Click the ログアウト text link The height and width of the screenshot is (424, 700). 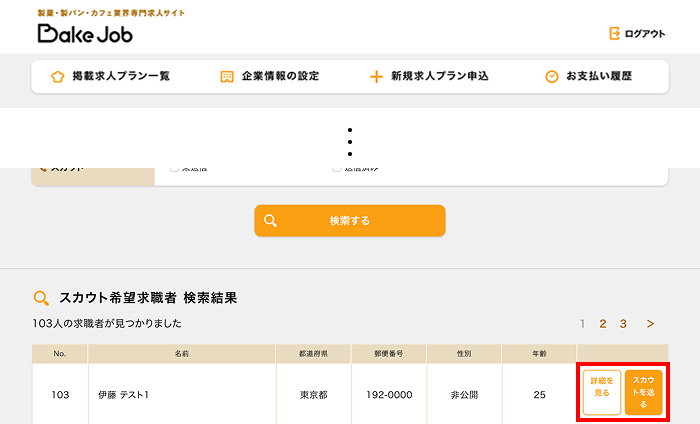coord(645,34)
